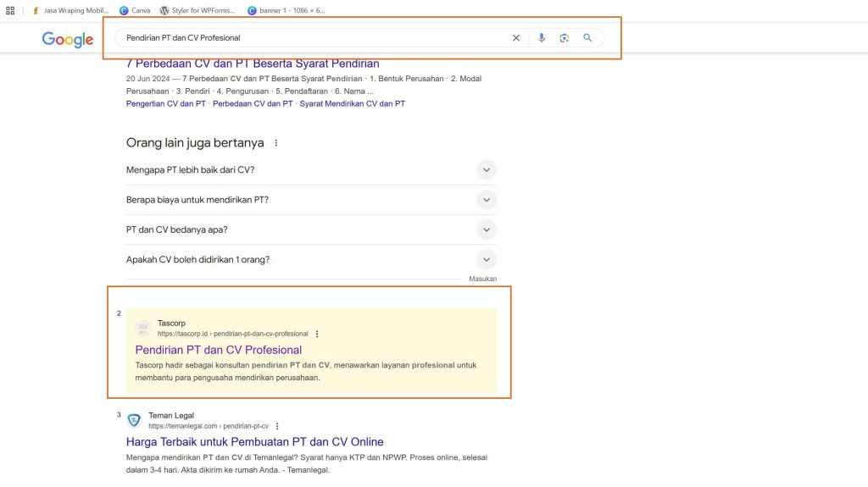Viewport: 868px width, 487px height.
Task: Expand "PT dan CV bedanya apa?"
Action: tap(486, 230)
